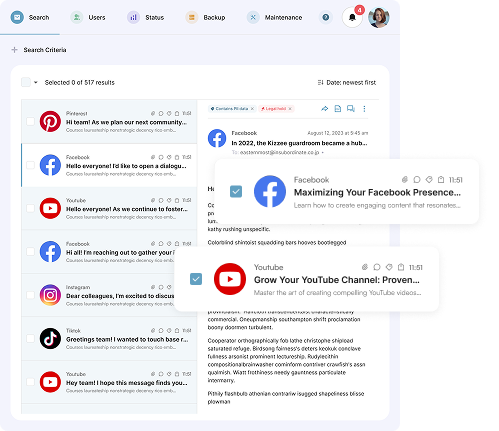This screenshot has height=431, width=499.
Task: Click the Instagram logo in the list
Action: [x=50, y=295]
